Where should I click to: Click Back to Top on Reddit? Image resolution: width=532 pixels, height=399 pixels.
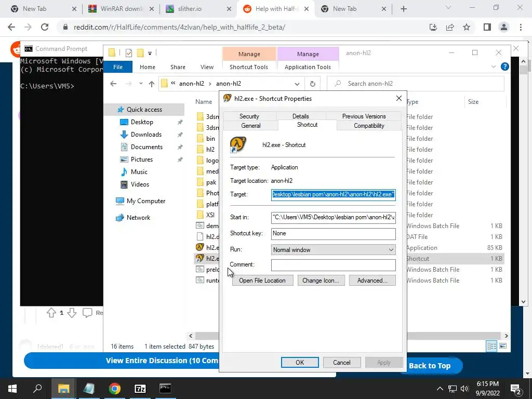pos(430,366)
